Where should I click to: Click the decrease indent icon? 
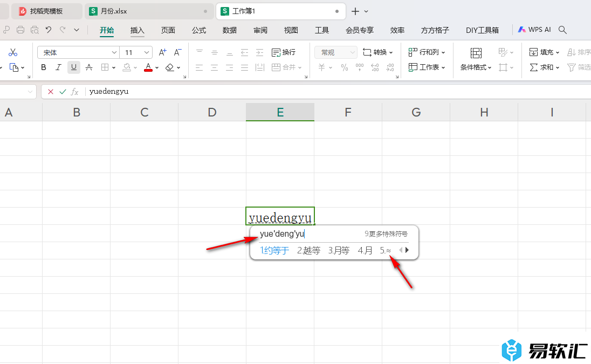(x=245, y=52)
